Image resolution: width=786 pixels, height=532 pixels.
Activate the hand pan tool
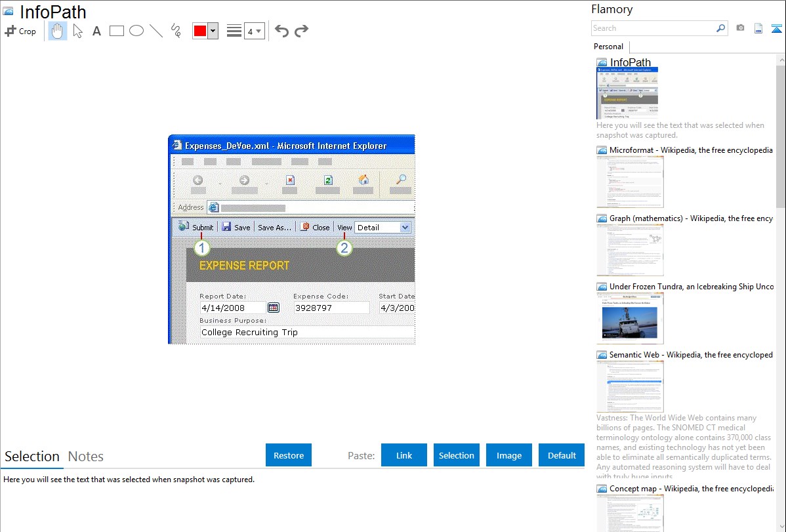coord(58,31)
